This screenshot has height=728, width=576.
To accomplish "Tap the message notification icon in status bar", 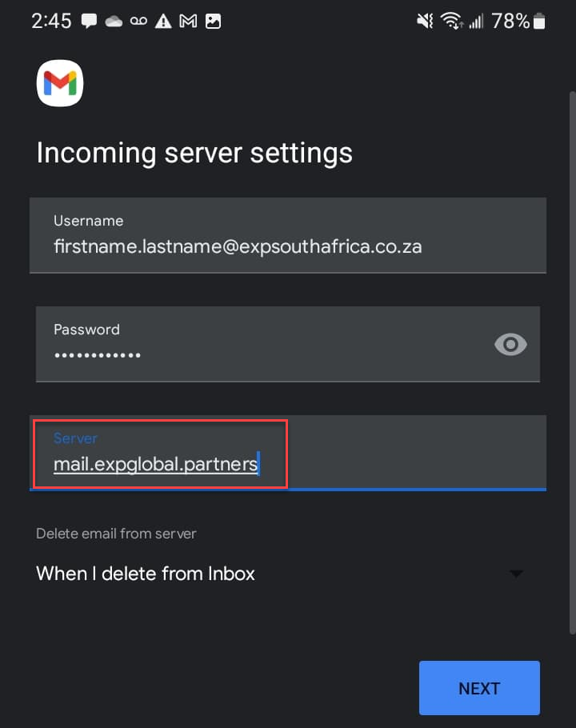I will pos(89,21).
